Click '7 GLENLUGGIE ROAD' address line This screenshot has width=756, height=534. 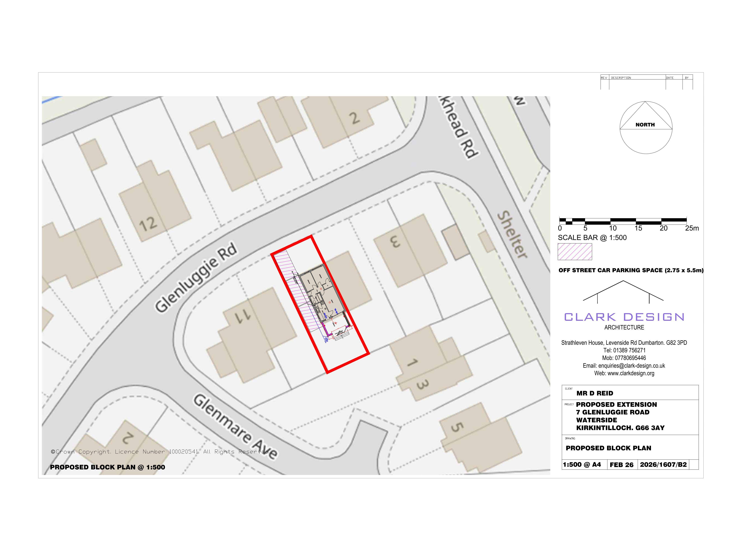[613, 412]
